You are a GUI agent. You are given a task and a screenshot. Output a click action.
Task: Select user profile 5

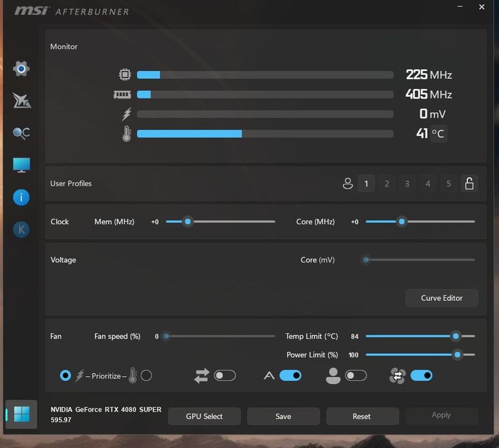[448, 184]
